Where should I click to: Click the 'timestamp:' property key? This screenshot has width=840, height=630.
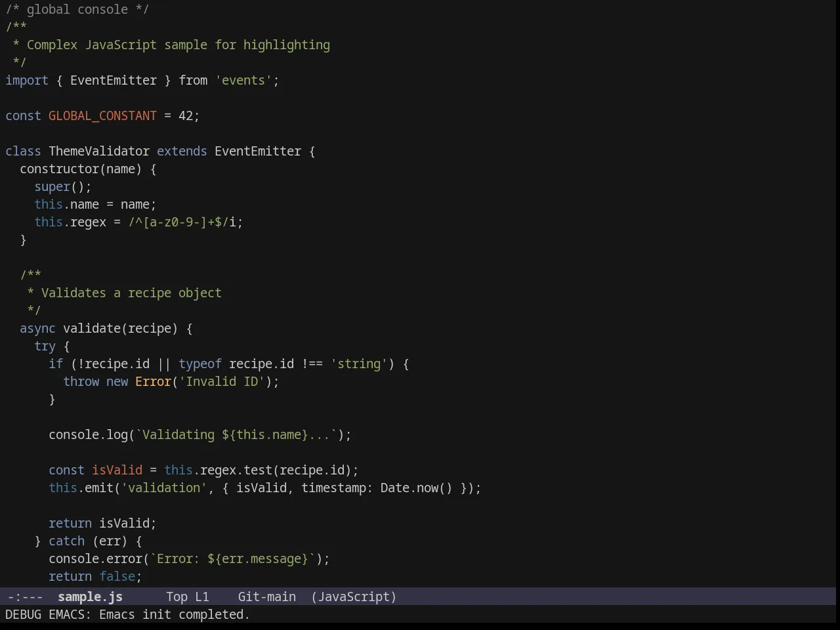(x=337, y=488)
